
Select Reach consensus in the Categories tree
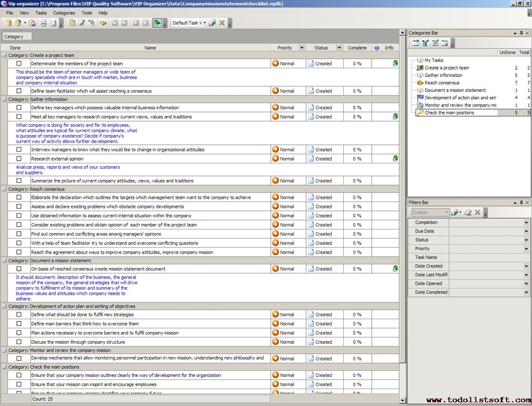[x=442, y=82]
